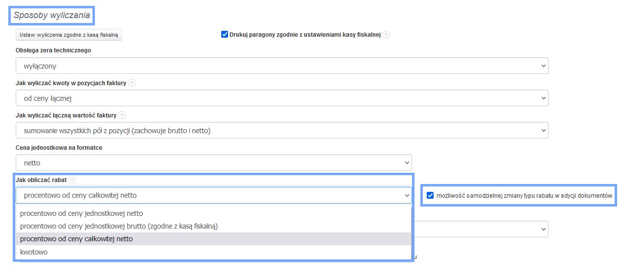Collapse the open Jak obliczać rabat combo box
The height and width of the screenshot is (277, 644).
pyautogui.click(x=214, y=195)
